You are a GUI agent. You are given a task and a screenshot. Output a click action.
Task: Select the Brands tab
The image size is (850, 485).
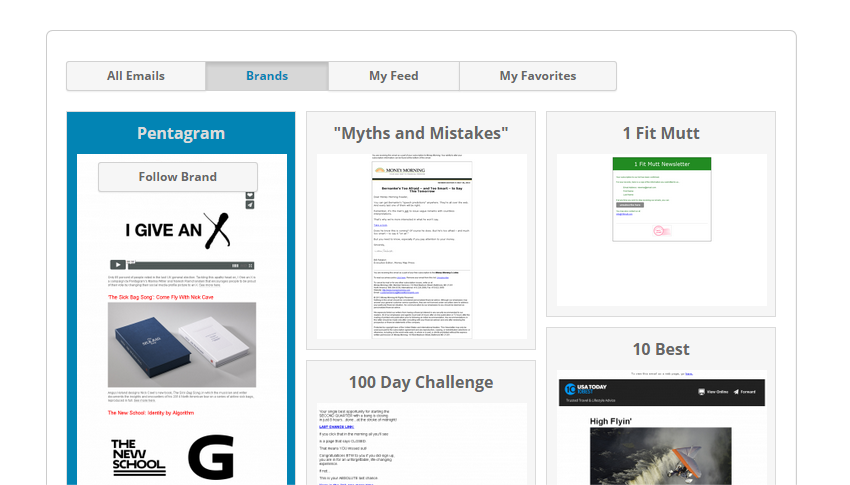(x=267, y=76)
